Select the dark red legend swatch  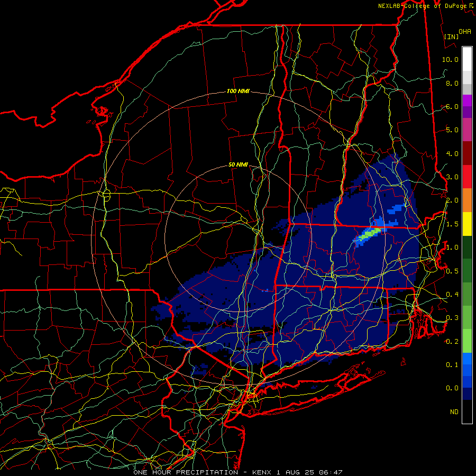(467, 153)
